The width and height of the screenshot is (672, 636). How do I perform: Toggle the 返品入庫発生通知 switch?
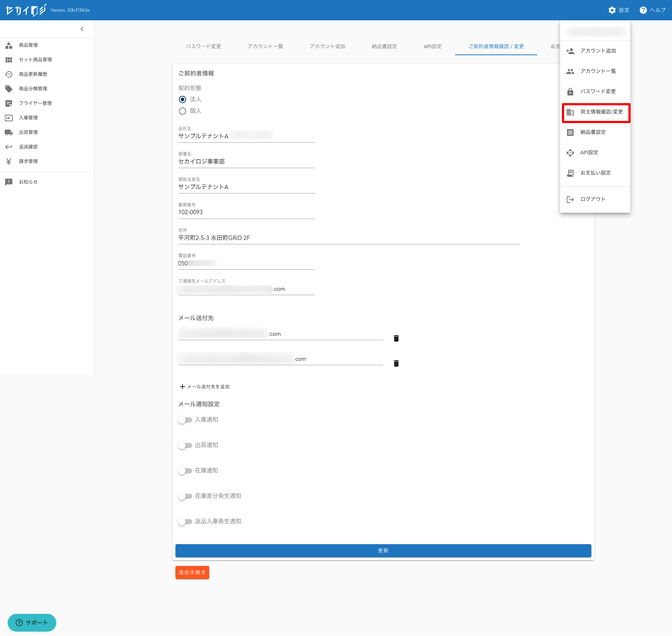(185, 522)
